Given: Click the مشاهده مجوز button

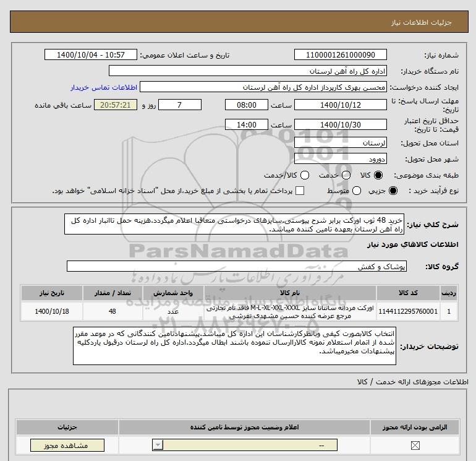Looking at the screenshot, I should [67, 446].
